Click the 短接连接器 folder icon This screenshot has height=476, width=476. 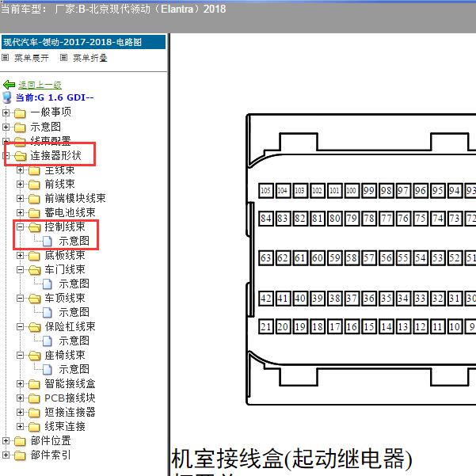34,413
